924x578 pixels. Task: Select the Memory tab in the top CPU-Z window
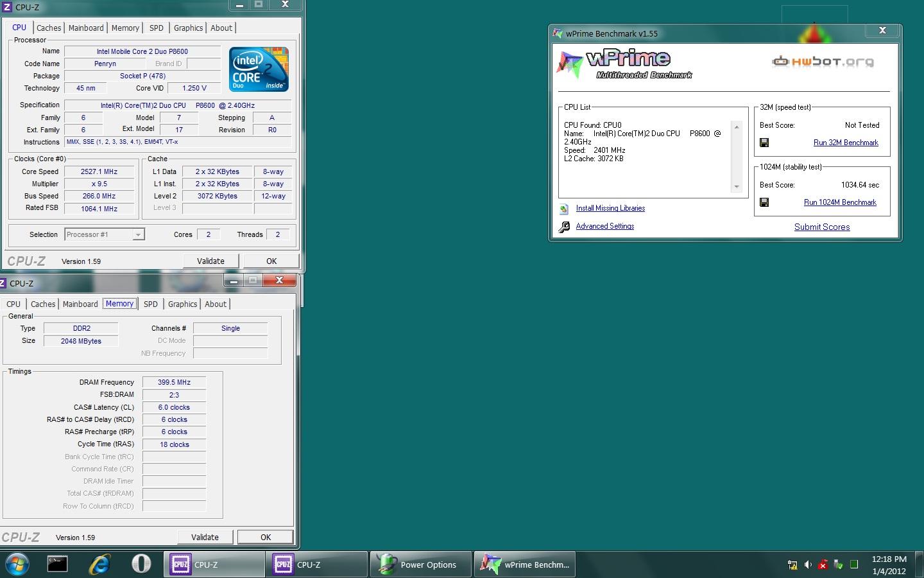tap(125, 28)
